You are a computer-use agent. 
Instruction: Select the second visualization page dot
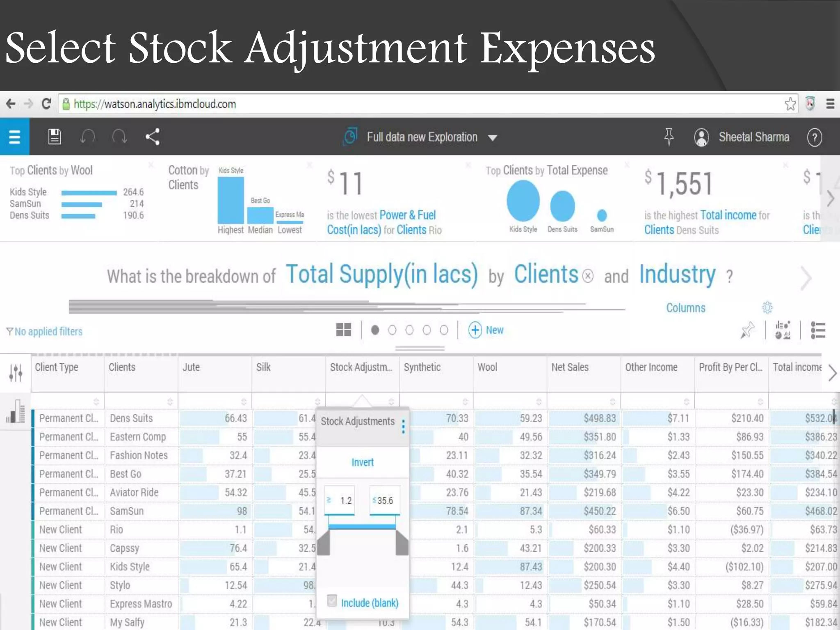point(392,330)
